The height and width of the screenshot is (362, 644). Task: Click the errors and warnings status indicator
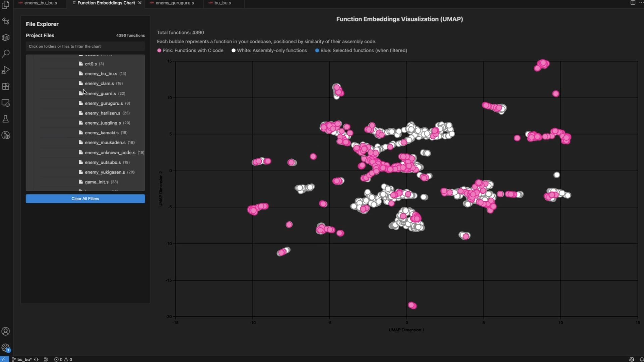pyautogui.click(x=63, y=359)
